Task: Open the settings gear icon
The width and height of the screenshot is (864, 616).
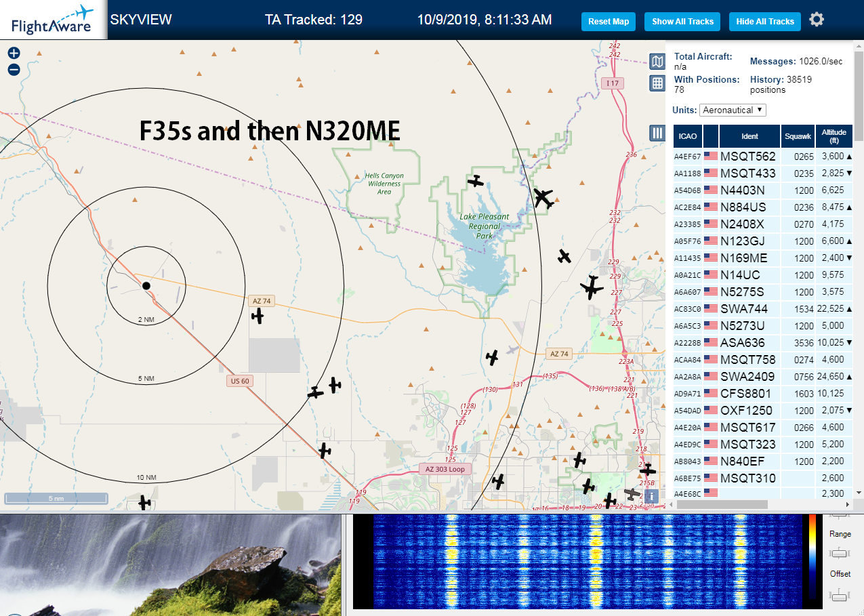Action: click(817, 19)
